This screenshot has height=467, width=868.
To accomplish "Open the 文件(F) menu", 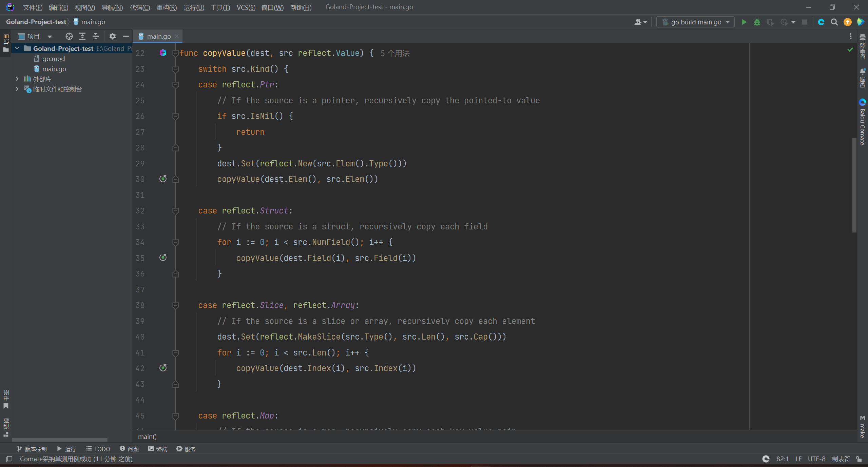I will (33, 7).
